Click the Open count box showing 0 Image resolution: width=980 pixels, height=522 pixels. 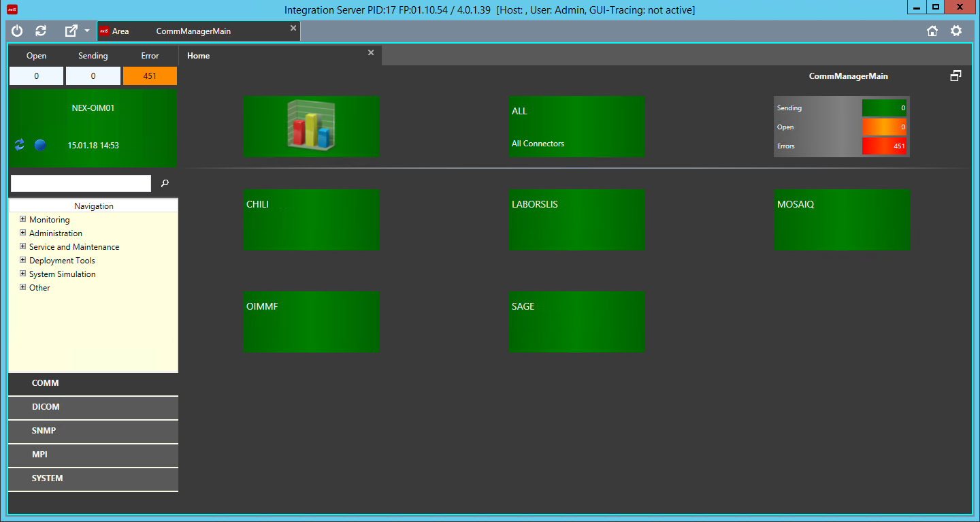pyautogui.click(x=36, y=76)
